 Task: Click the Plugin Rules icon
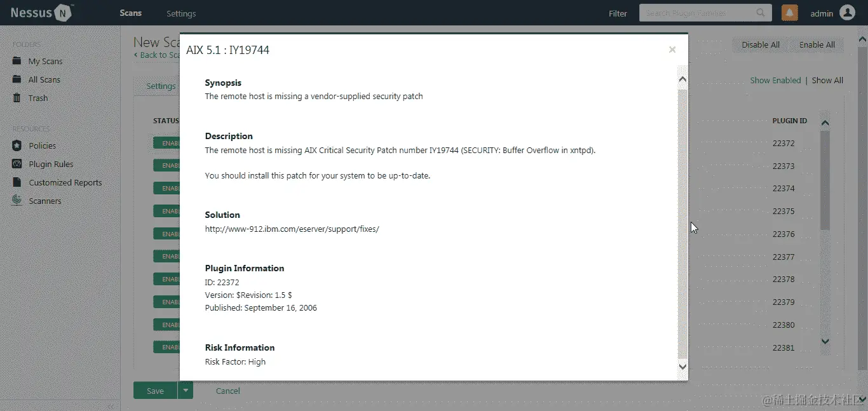(x=17, y=164)
